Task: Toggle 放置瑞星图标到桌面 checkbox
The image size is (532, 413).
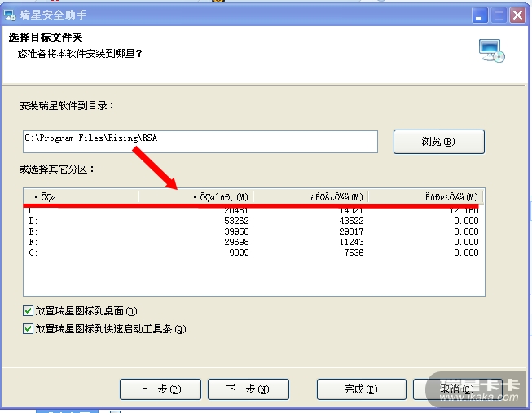Action: point(28,310)
